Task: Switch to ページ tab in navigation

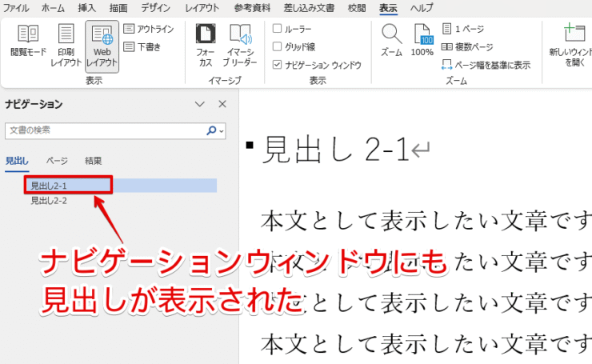Action: [57, 161]
